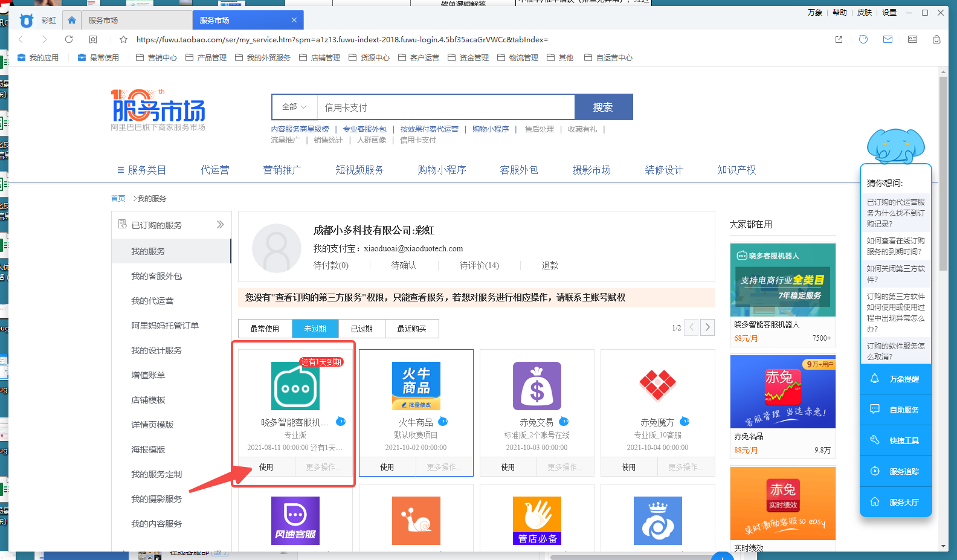Click the browser home icon tab
957x560 pixels.
(x=72, y=20)
